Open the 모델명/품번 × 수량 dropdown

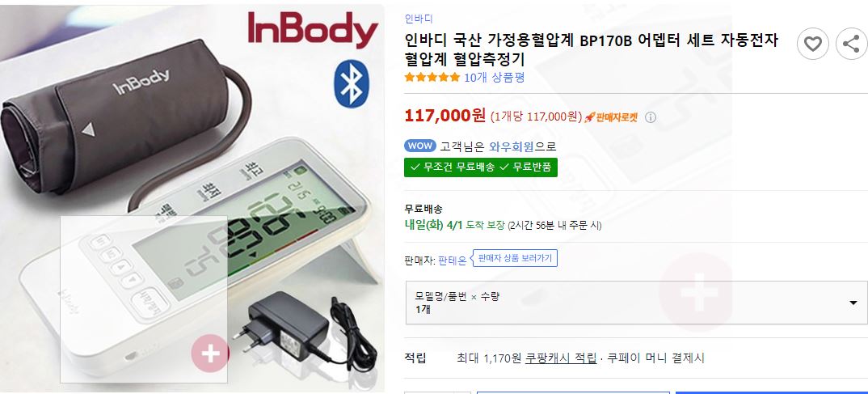click(x=636, y=303)
